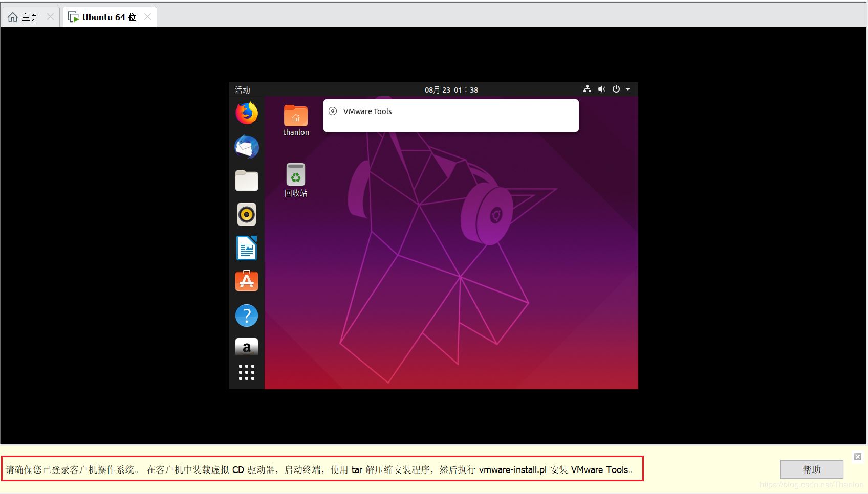Select the Ubuntu 64 位 tab
Viewport: 868px width, 494px height.
point(108,17)
